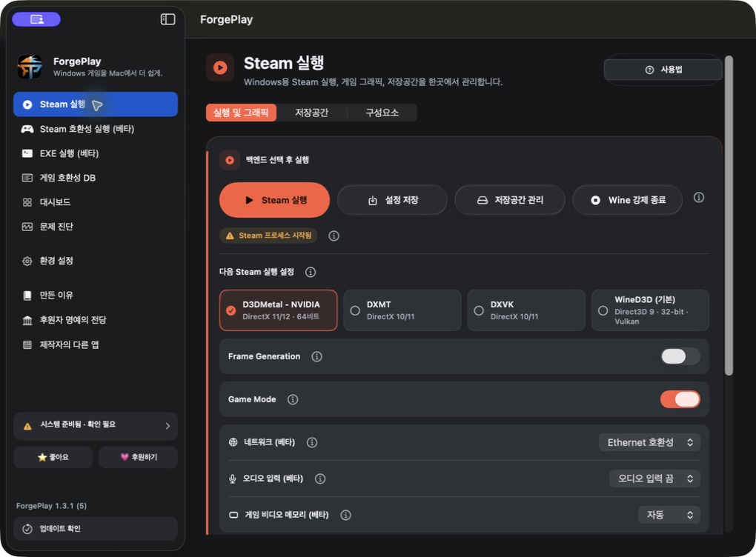Click info icon next to Frame Generation

click(316, 356)
